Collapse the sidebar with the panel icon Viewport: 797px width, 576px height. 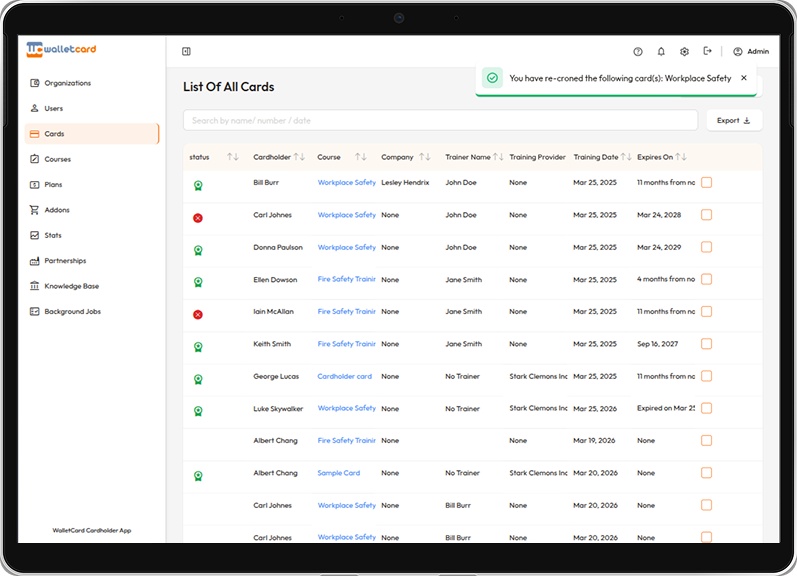pos(187,51)
